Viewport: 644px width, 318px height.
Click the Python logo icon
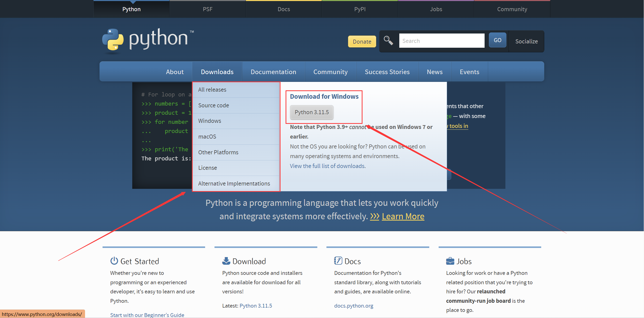[x=113, y=40]
